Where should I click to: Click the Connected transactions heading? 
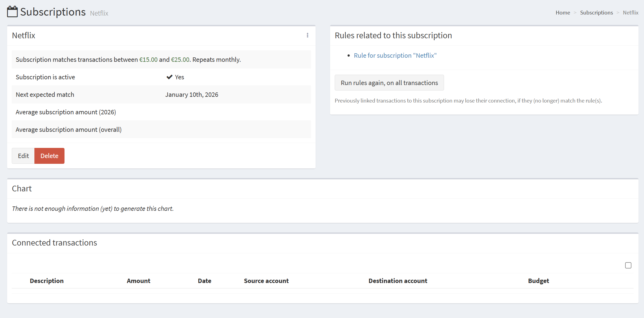[x=54, y=243]
